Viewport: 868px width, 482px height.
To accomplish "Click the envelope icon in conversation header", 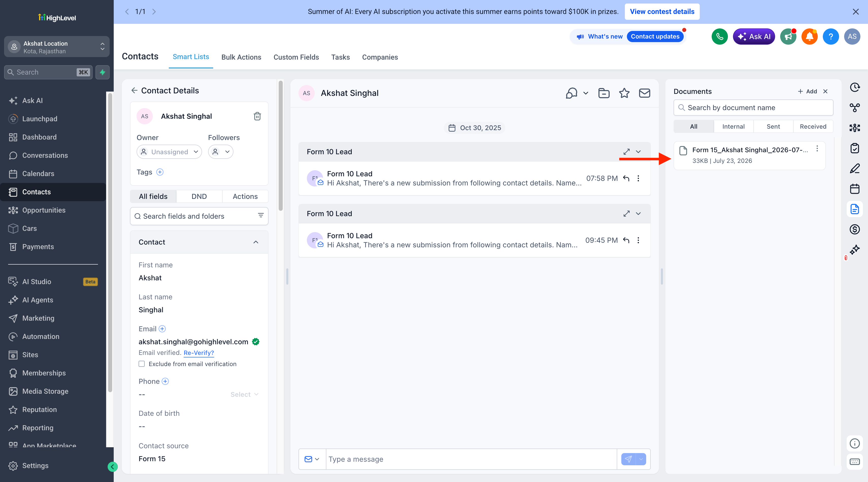I will coord(644,93).
